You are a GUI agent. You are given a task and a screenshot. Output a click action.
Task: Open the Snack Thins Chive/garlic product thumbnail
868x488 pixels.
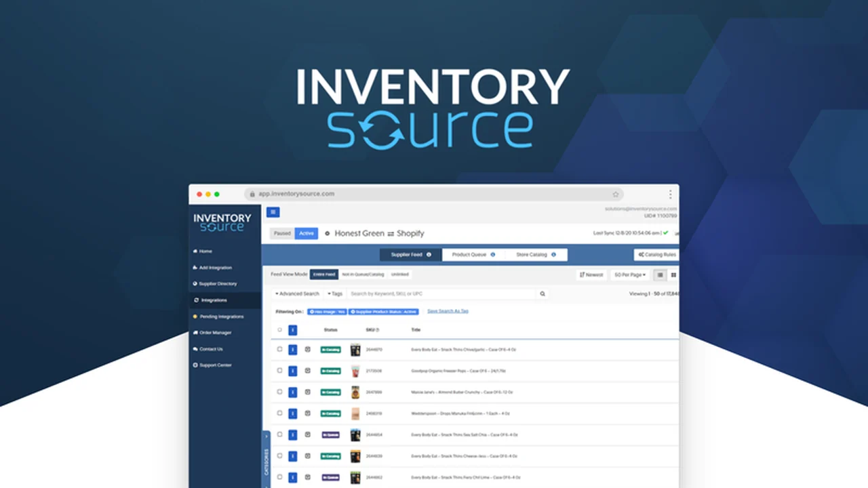pyautogui.click(x=355, y=350)
